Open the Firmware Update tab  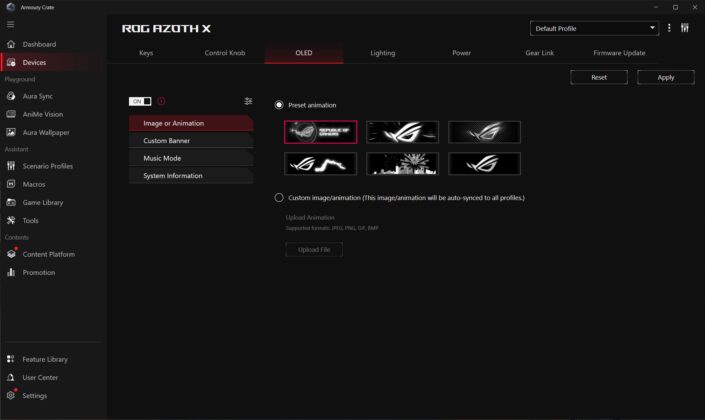(619, 53)
